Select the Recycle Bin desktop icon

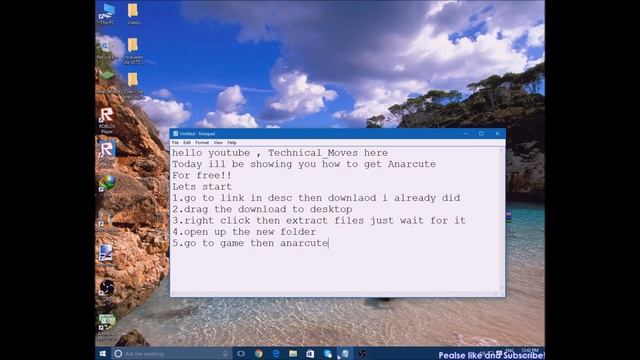point(106,50)
